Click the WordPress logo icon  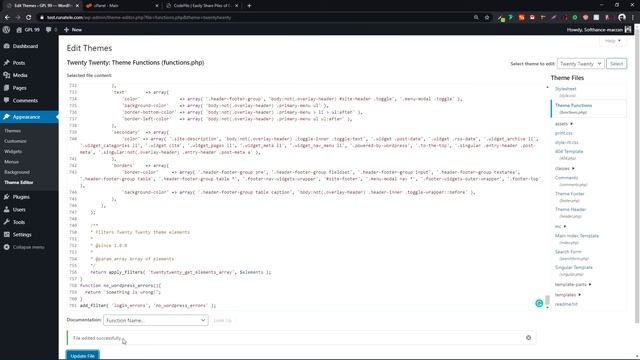6,29
